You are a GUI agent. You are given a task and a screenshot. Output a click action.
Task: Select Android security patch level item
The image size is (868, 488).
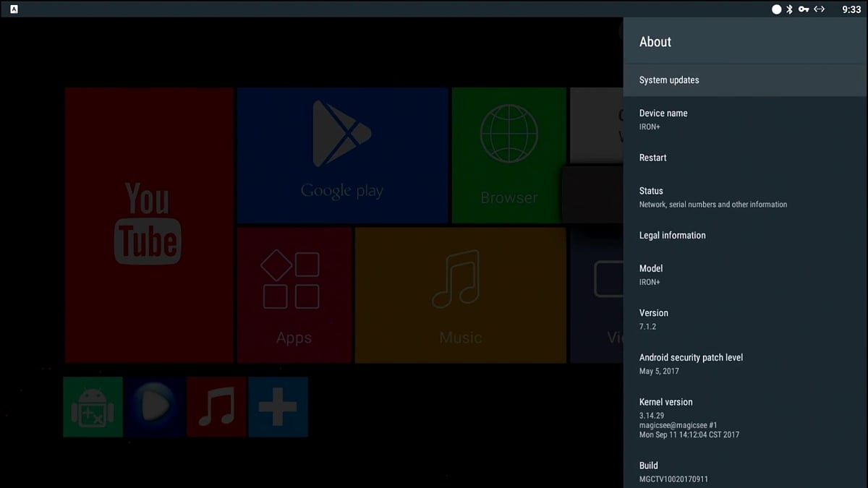pyautogui.click(x=745, y=364)
